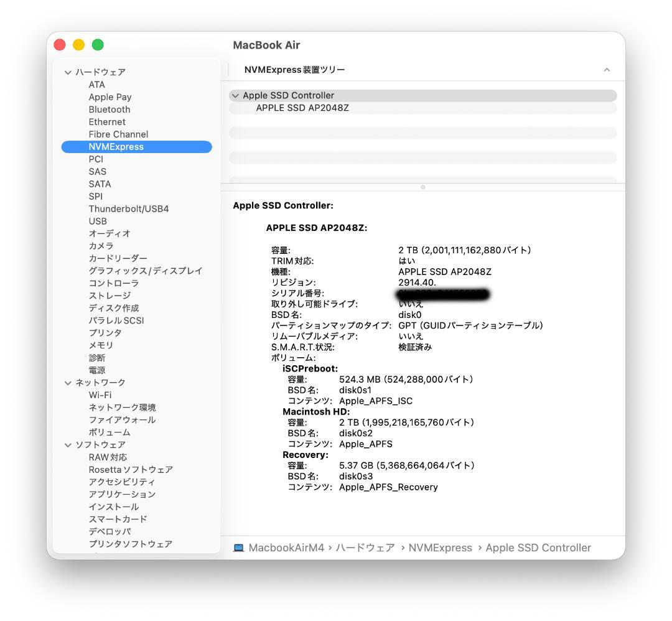This screenshot has height=621, width=672.
Task: Collapse the ソフトウェア section in the sidebar
Action: [67, 444]
